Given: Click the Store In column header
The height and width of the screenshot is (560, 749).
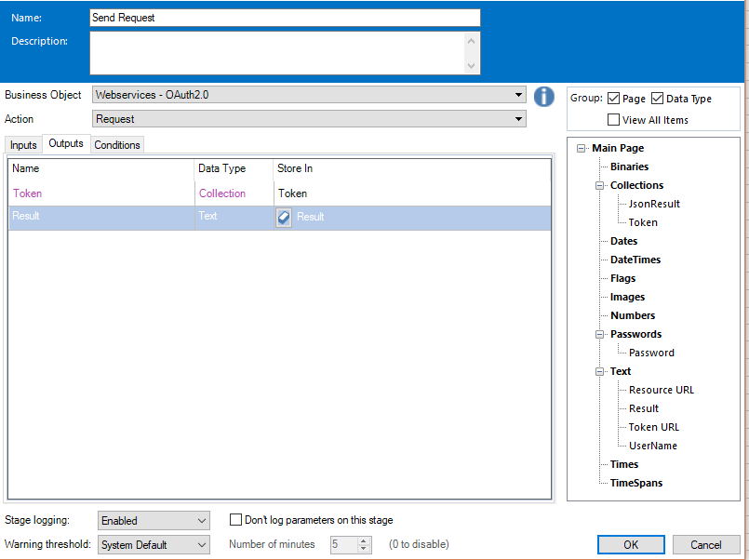Looking at the screenshot, I should 413,168.
